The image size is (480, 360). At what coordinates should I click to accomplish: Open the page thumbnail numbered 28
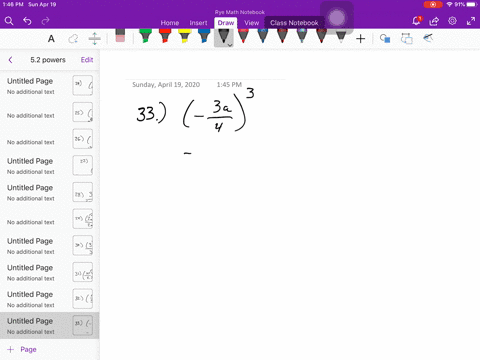coord(83,192)
